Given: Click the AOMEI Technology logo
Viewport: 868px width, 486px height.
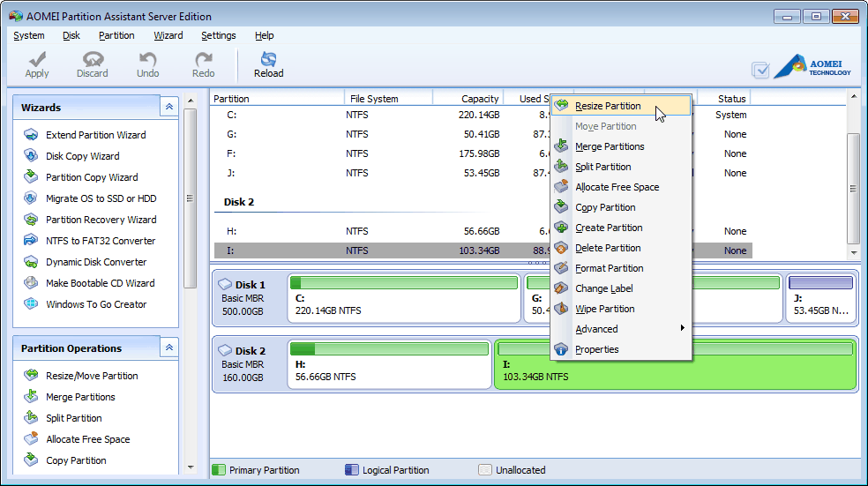Looking at the screenshot, I should [812, 67].
